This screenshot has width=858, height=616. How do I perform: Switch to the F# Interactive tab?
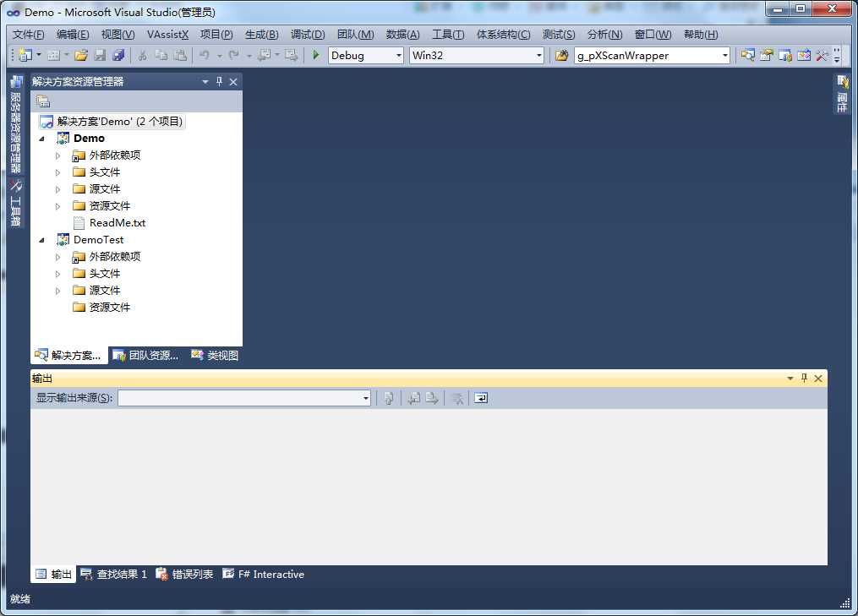click(263, 574)
